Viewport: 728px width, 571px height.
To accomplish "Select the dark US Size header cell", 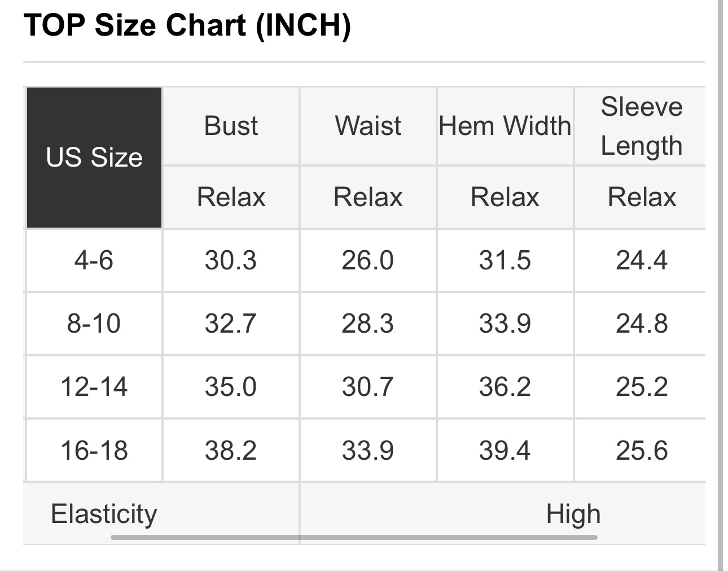I will (94, 158).
